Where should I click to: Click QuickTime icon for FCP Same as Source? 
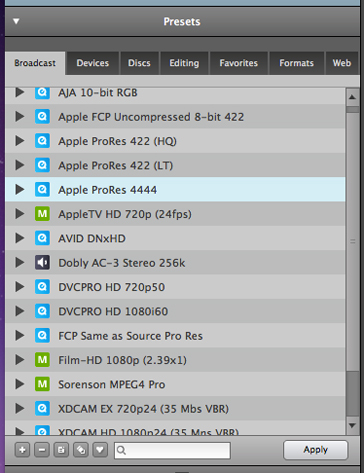pos(42,336)
